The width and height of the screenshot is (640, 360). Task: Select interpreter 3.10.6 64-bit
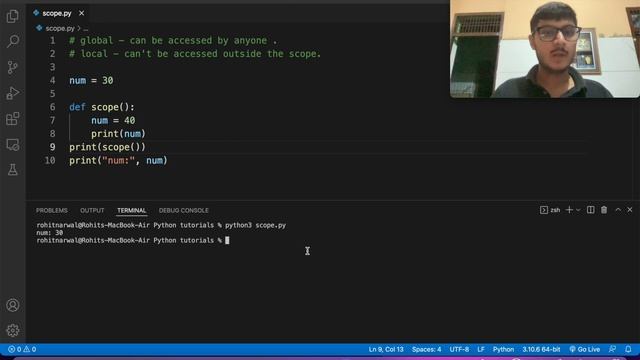[541, 349]
